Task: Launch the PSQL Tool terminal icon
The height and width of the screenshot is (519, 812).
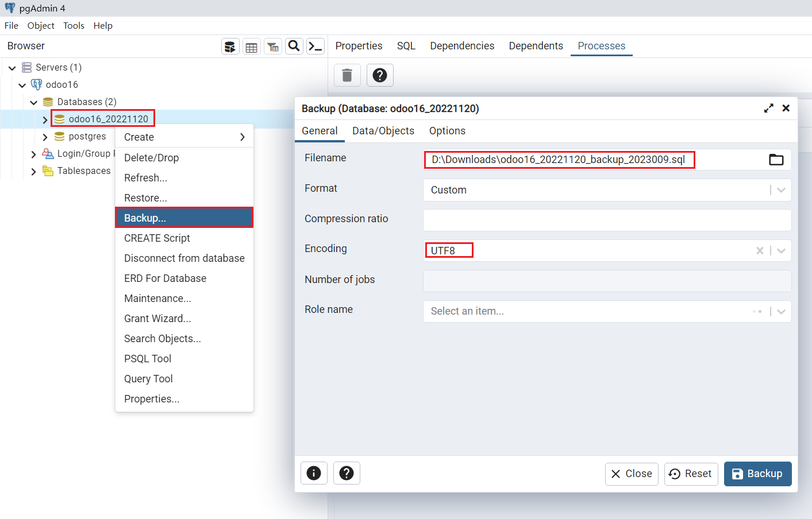Action: pyautogui.click(x=315, y=47)
